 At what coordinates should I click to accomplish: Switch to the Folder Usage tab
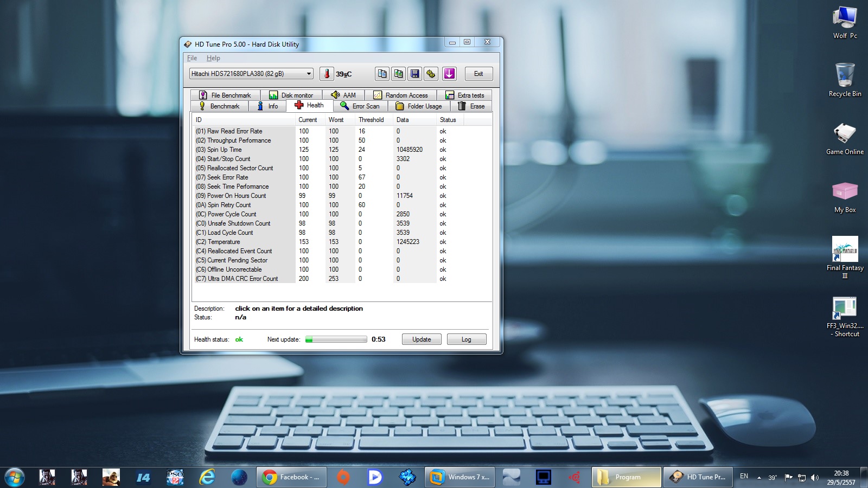(x=419, y=106)
